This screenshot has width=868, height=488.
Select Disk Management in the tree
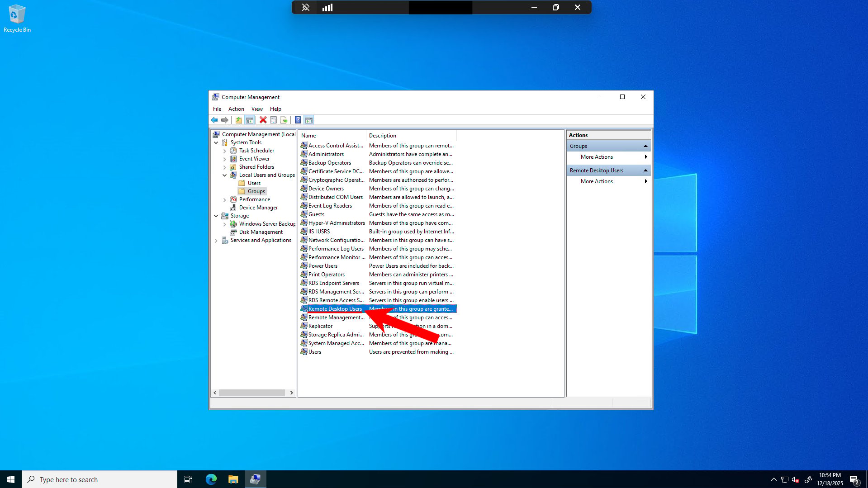coord(261,232)
